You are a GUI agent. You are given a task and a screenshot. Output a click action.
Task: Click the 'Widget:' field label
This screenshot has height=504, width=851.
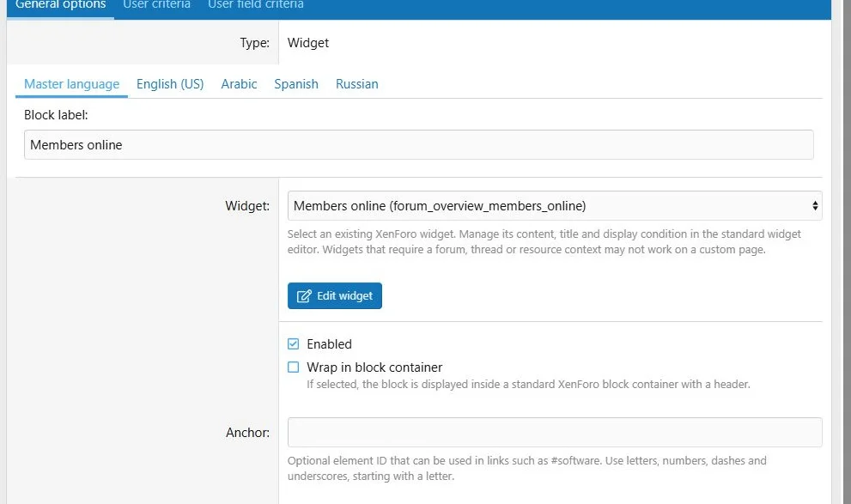pos(247,205)
